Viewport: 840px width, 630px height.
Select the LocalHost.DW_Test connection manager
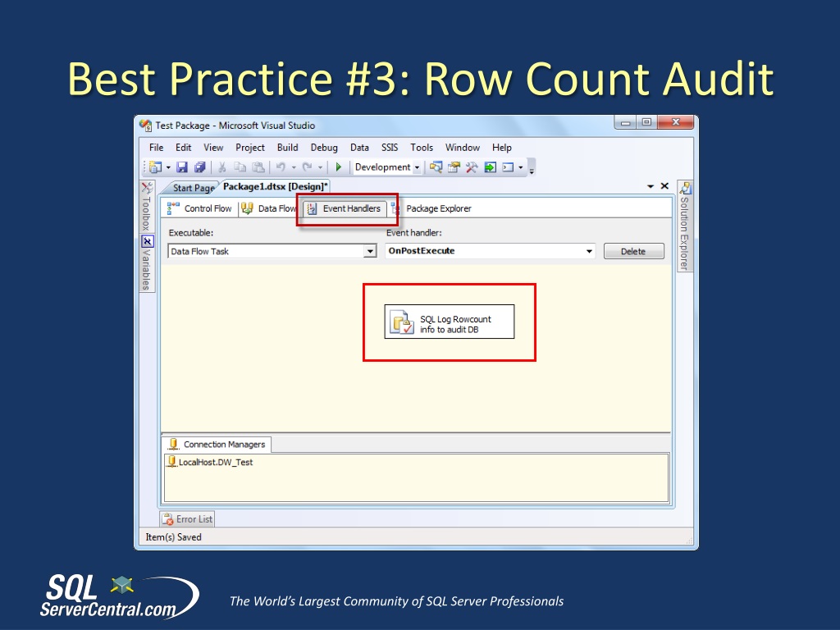[210, 462]
